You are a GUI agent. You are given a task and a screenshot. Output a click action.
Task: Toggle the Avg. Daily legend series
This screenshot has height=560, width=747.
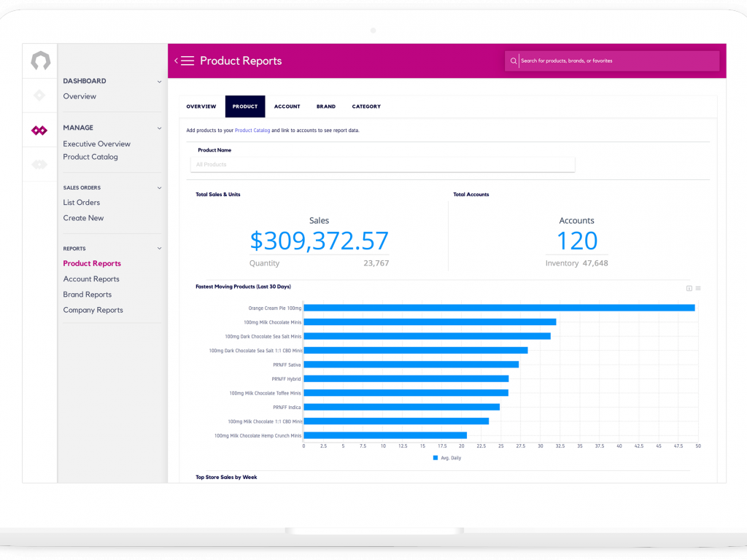[447, 458]
